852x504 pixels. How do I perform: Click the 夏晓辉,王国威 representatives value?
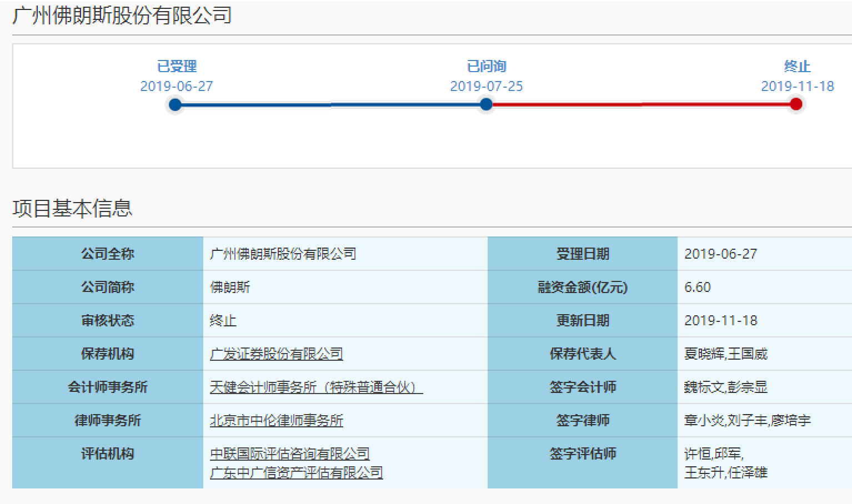(726, 354)
